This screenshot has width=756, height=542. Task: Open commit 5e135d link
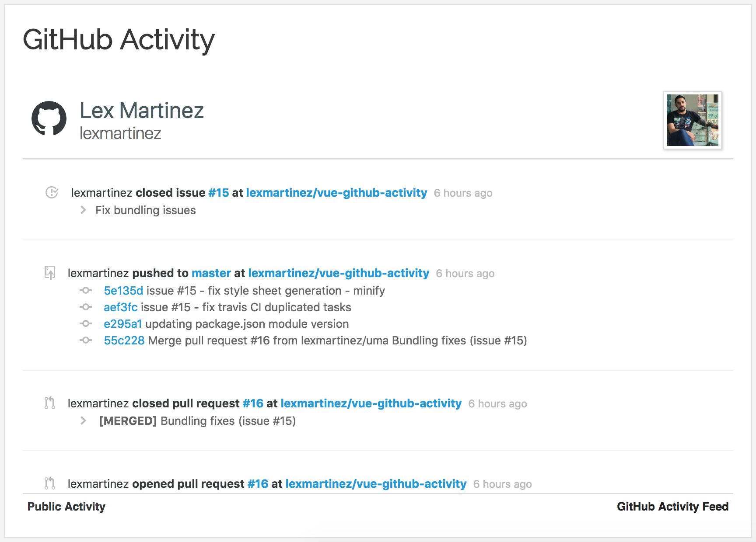click(123, 291)
